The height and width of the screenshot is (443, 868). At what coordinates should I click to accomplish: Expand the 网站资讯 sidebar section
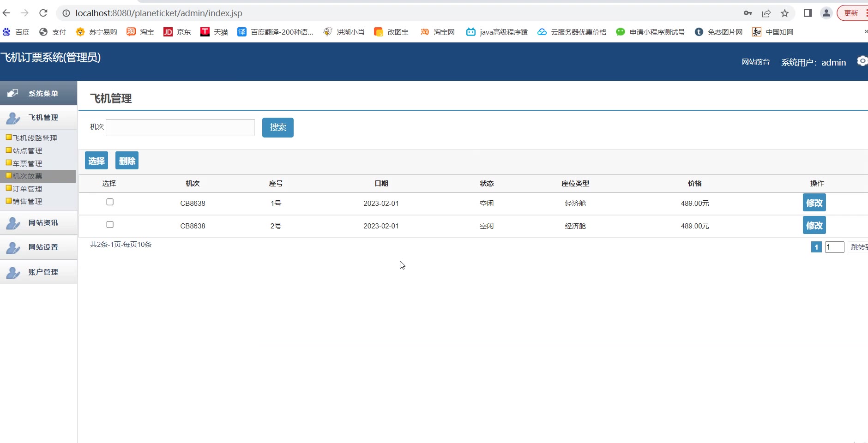coord(39,223)
